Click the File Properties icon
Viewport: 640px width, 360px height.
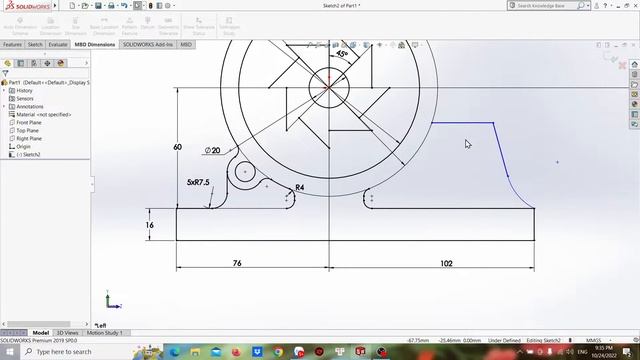(159, 6)
